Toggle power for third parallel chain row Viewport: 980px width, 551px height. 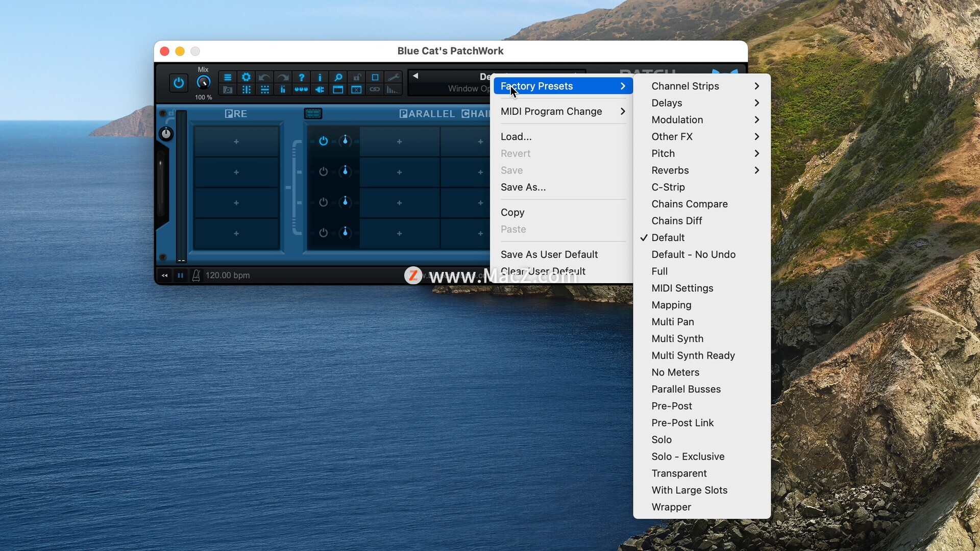coord(323,202)
